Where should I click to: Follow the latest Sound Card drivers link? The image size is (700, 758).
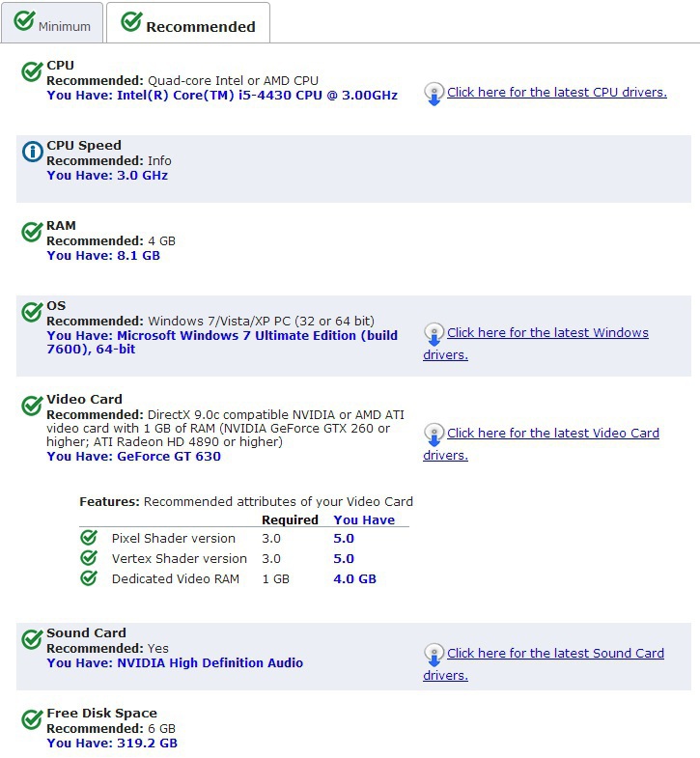(x=555, y=654)
